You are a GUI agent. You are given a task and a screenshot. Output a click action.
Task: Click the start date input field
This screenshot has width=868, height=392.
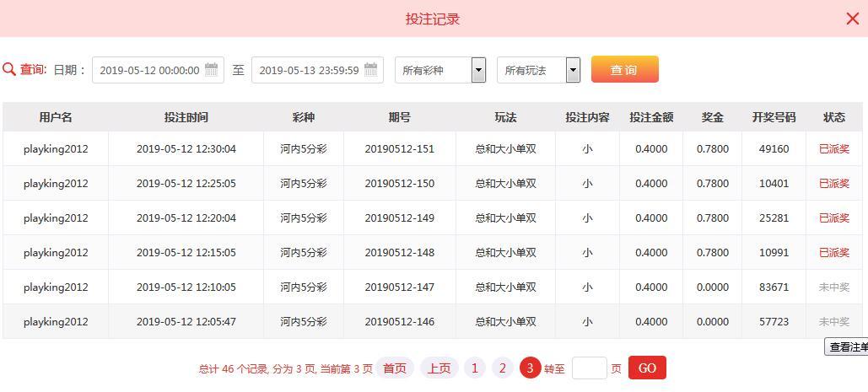(x=149, y=70)
